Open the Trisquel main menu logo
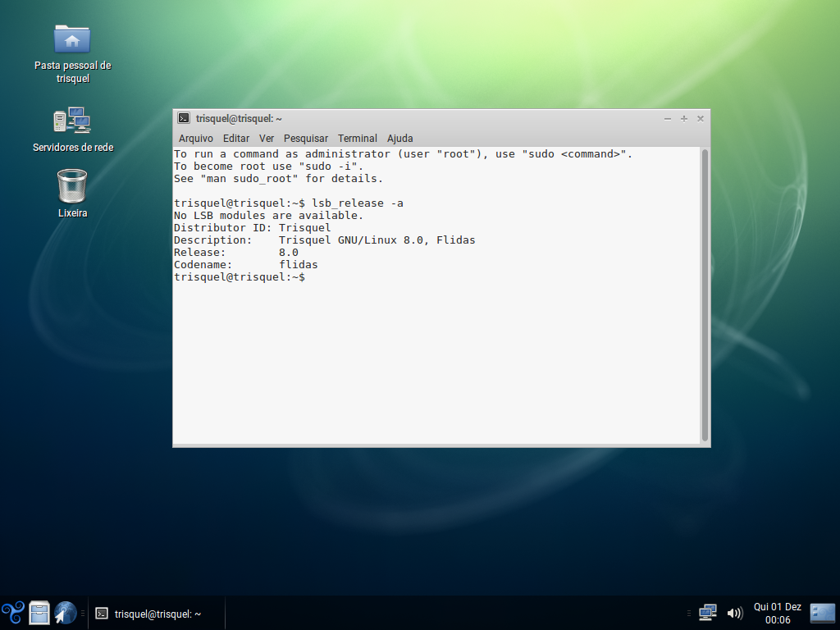Viewport: 840px width, 630px height. [13, 613]
